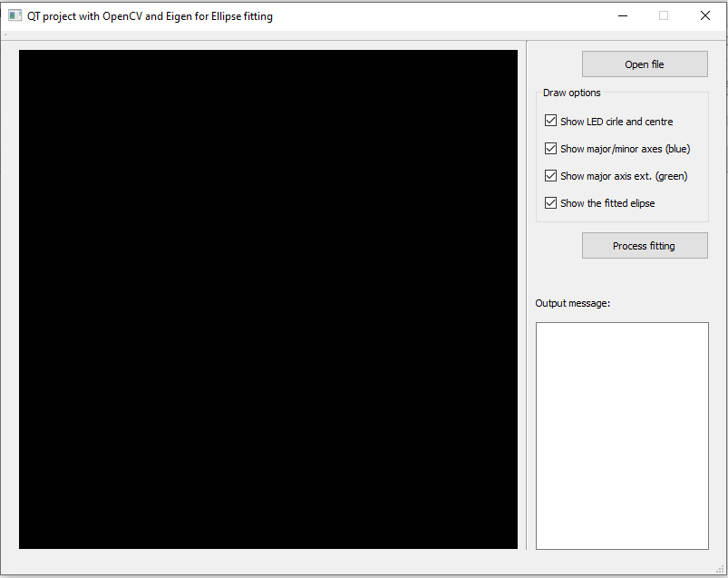Close the ellipse fitting window

[704, 15]
